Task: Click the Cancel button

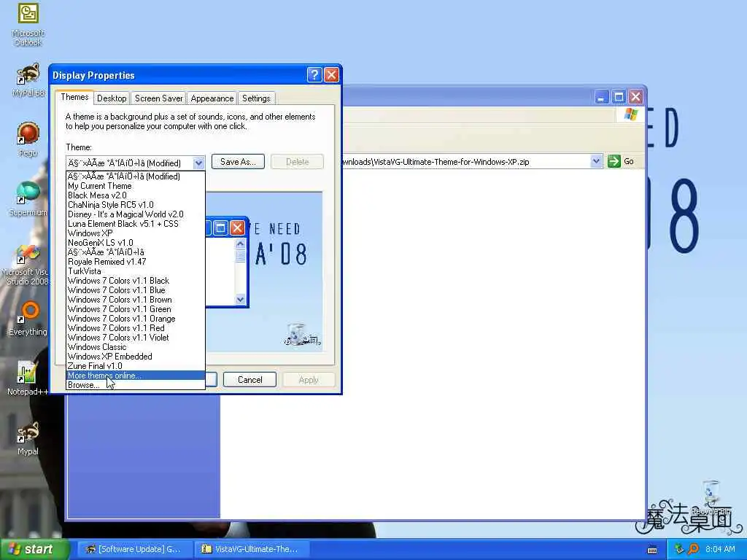Action: click(249, 379)
